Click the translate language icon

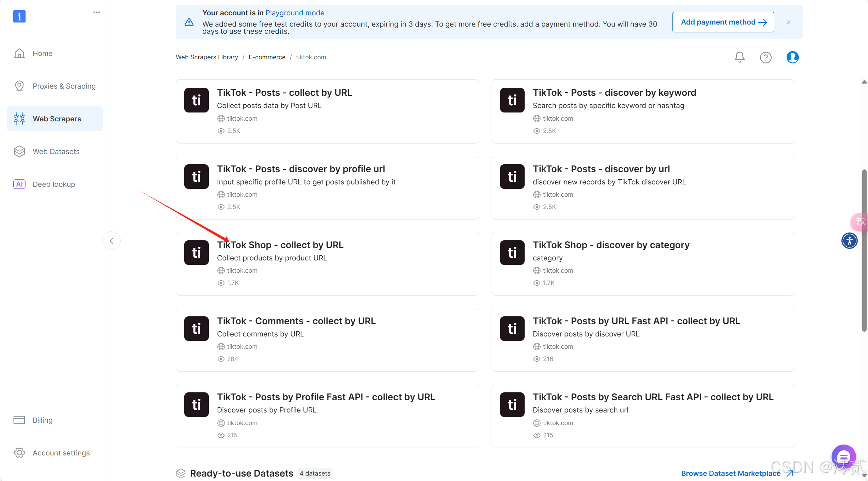(x=860, y=222)
